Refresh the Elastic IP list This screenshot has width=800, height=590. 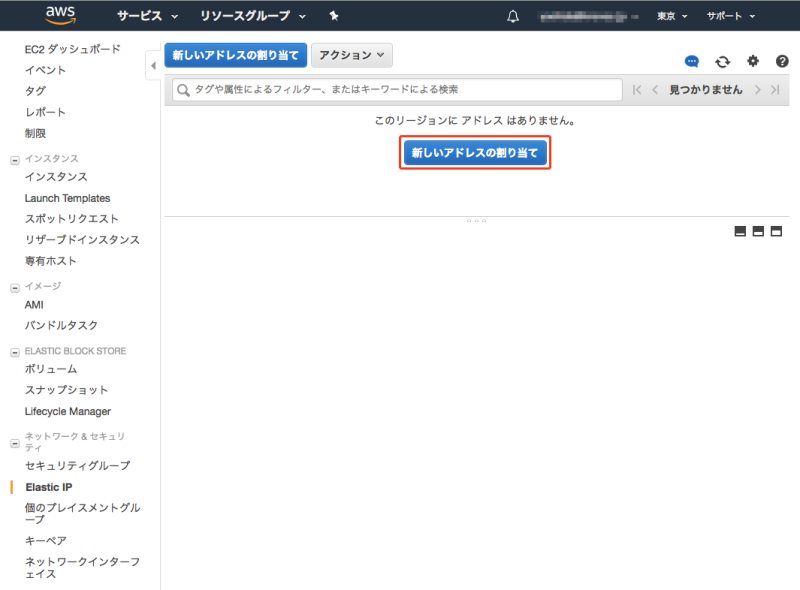(x=722, y=62)
